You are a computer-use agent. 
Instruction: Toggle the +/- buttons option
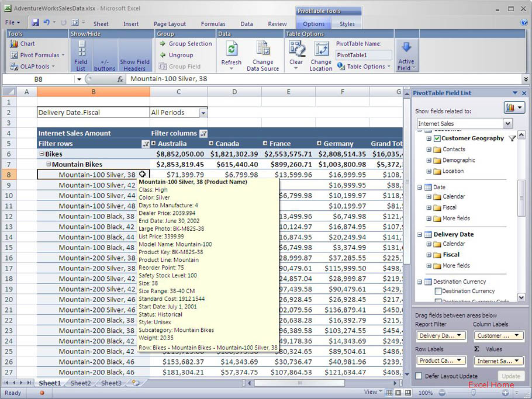[x=105, y=55]
